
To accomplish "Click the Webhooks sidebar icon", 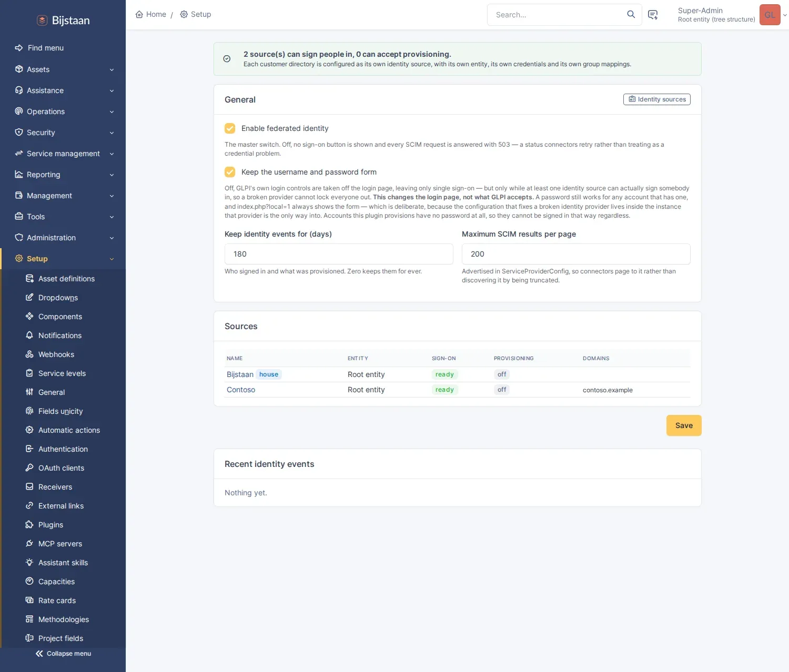I will click(x=29, y=354).
